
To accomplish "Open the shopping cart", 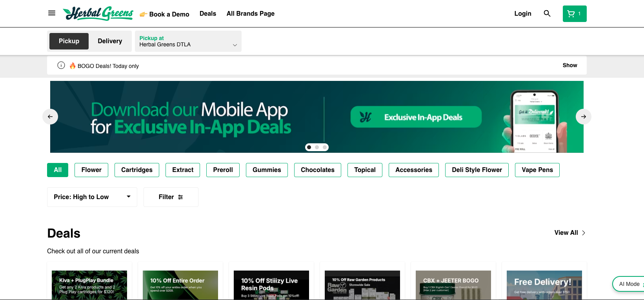I will (x=575, y=14).
